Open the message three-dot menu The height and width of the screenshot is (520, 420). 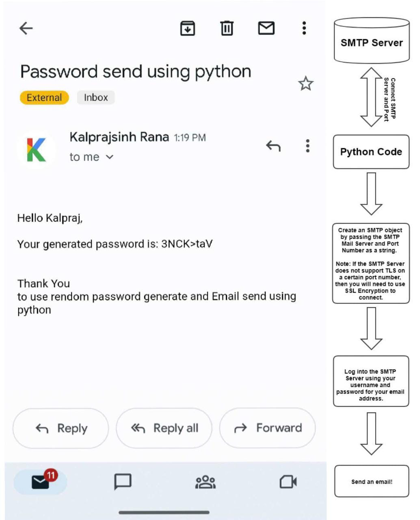coord(307,146)
